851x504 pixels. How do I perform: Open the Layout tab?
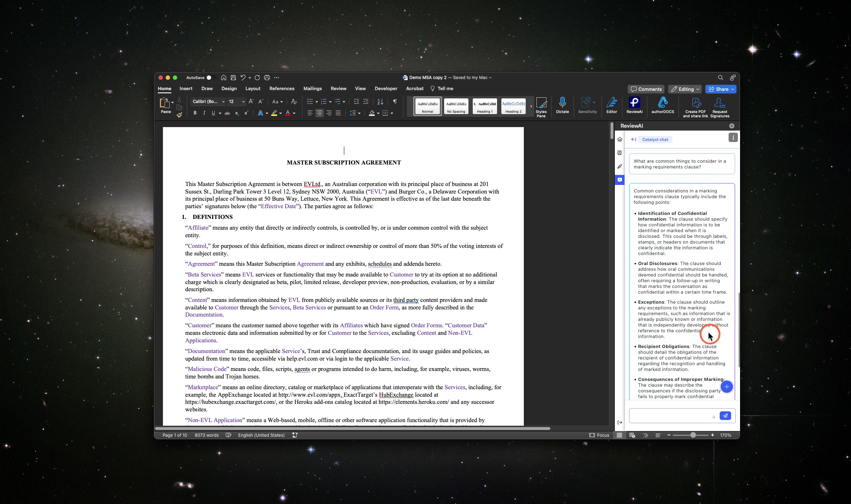coord(253,89)
